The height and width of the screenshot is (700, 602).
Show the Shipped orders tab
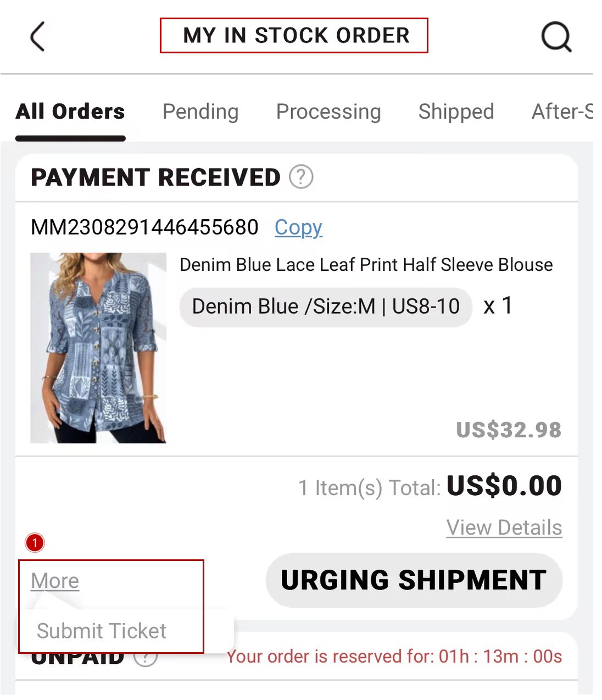tap(456, 112)
